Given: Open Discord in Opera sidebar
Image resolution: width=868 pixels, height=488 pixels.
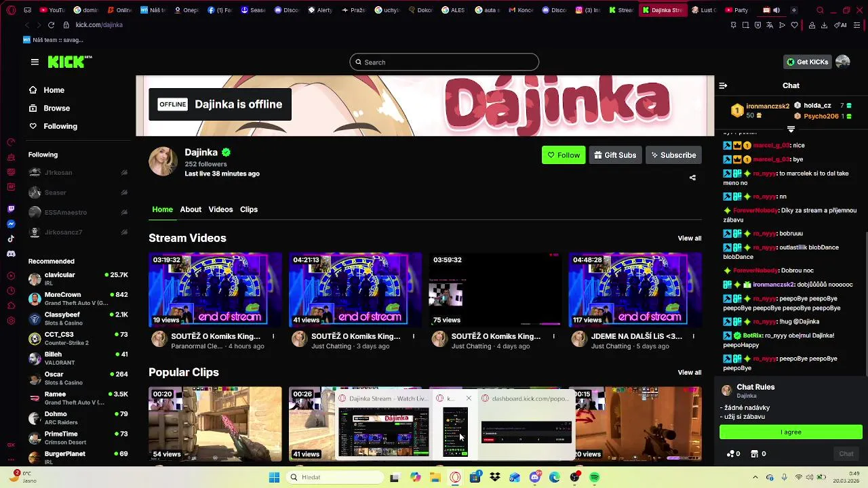Looking at the screenshot, I should tap(11, 253).
